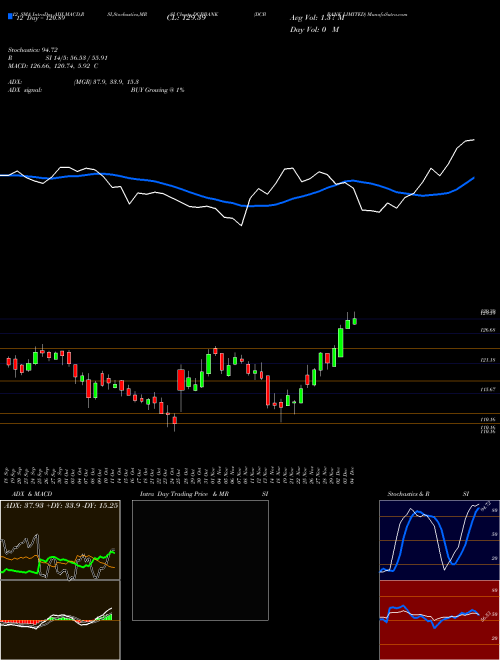Open the blue Stochastics chart panel
Image resolution: width=500 pixels, height=660 pixels.
pyautogui.click(x=439, y=540)
